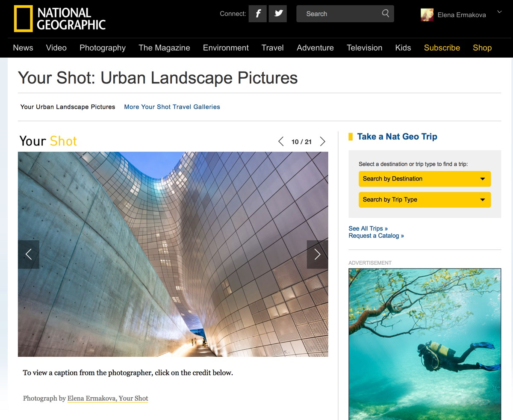The width and height of the screenshot is (513, 420).
Task: Open the Kids menu
Action: point(403,48)
